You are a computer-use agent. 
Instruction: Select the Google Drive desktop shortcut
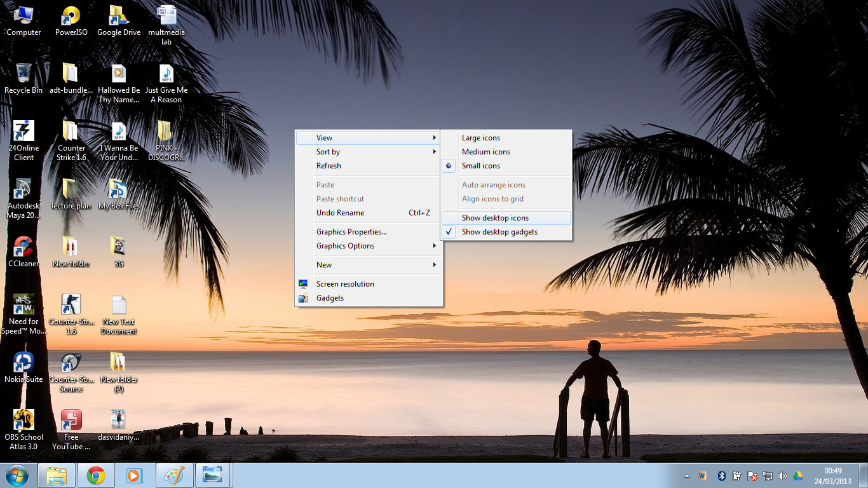(119, 22)
